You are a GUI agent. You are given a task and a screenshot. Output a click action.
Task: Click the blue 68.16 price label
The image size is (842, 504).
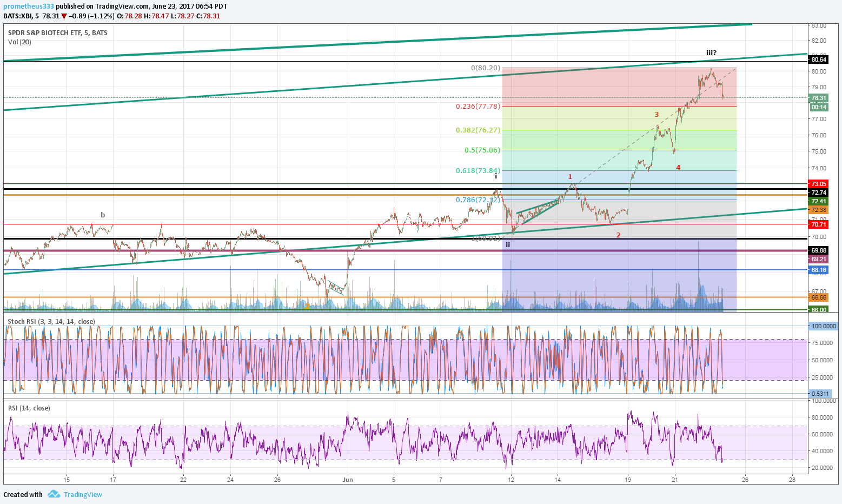coord(819,270)
